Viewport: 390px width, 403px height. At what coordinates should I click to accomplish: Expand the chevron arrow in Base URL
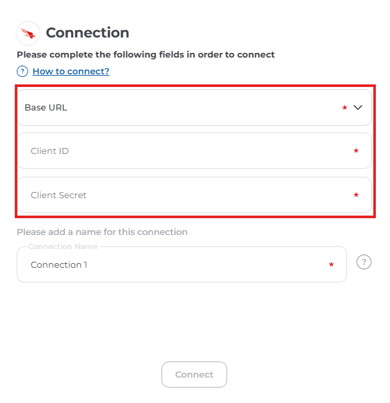[358, 107]
